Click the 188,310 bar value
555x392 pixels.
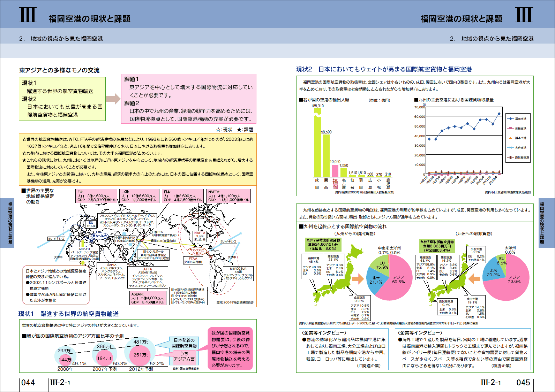(x=317, y=106)
